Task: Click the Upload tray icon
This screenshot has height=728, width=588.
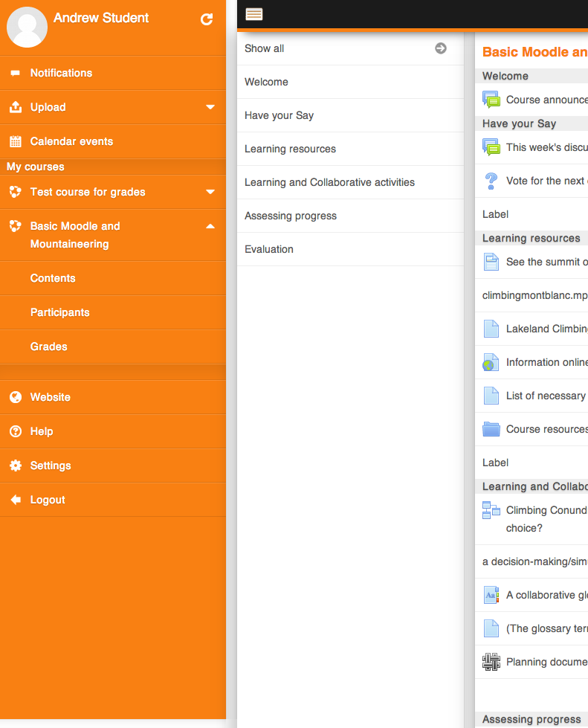Action: coord(16,107)
